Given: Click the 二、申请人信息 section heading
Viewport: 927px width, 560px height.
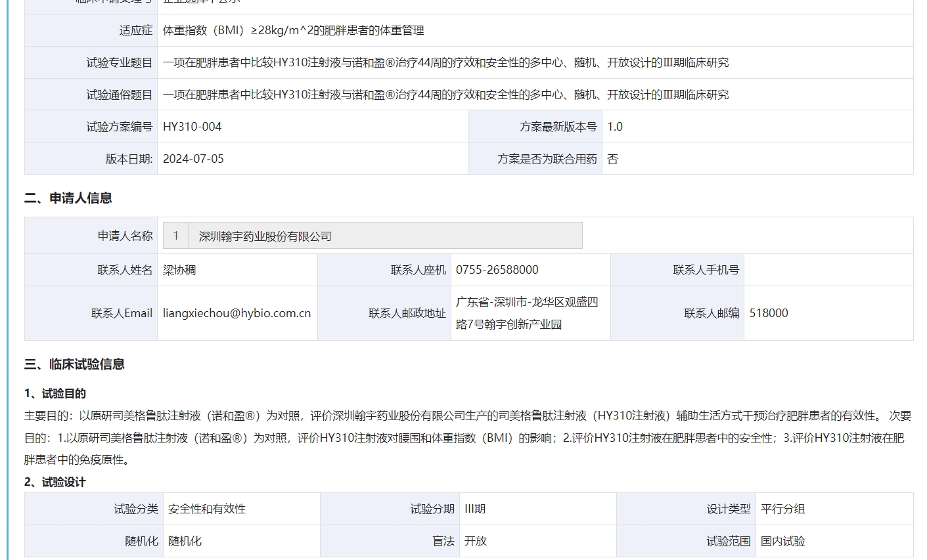Looking at the screenshot, I should (68, 198).
